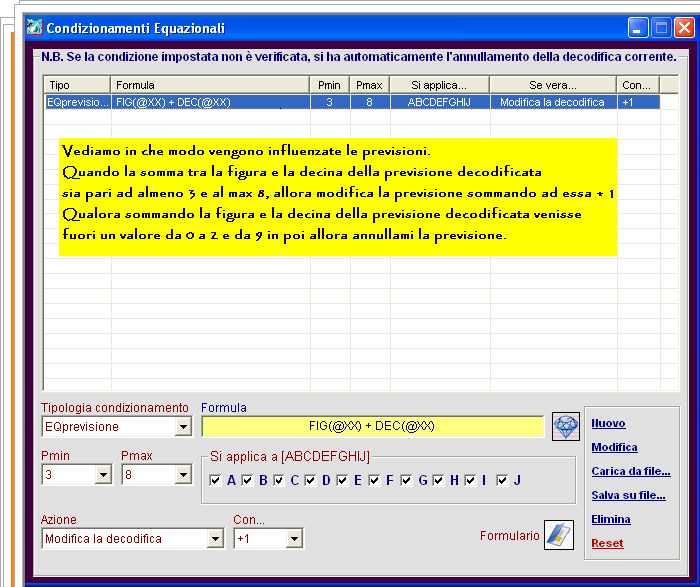700x587 pixels.
Task: Expand the Pmax dropdown below the table
Action: click(x=183, y=475)
